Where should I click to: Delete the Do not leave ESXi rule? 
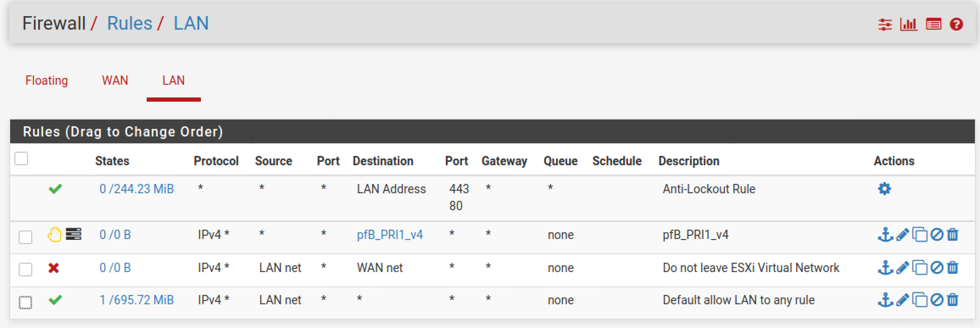(952, 267)
